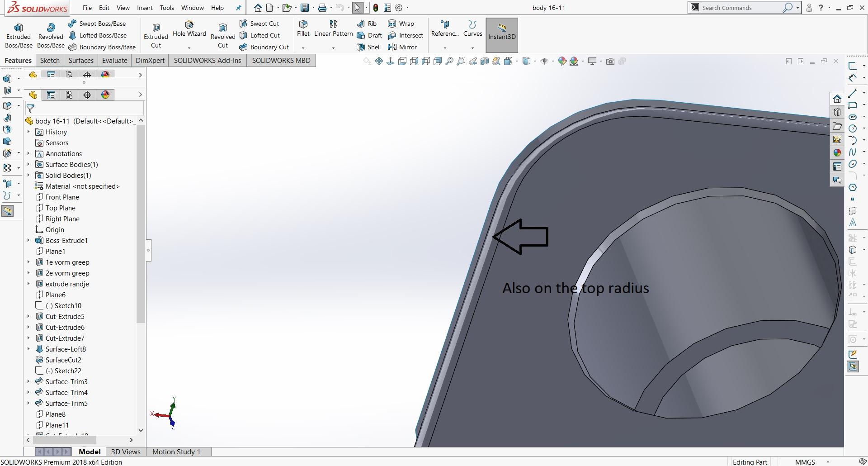Image resolution: width=868 pixels, height=466 pixels.
Task: Activate the Revolved Cut tool
Action: coord(222,34)
